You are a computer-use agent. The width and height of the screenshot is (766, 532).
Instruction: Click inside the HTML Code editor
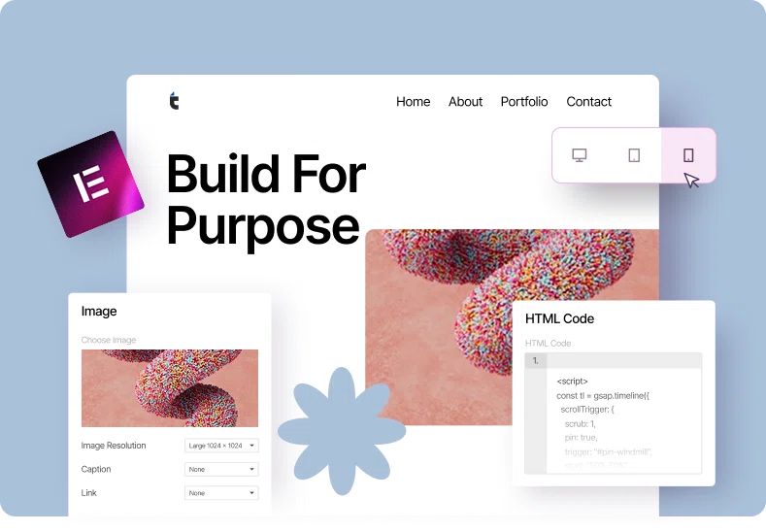pyautogui.click(x=621, y=417)
